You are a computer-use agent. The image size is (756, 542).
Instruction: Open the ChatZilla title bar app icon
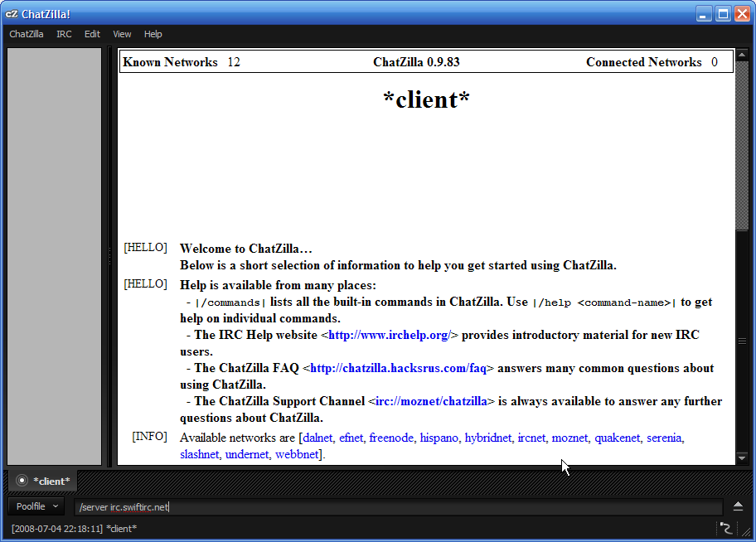coord(12,14)
